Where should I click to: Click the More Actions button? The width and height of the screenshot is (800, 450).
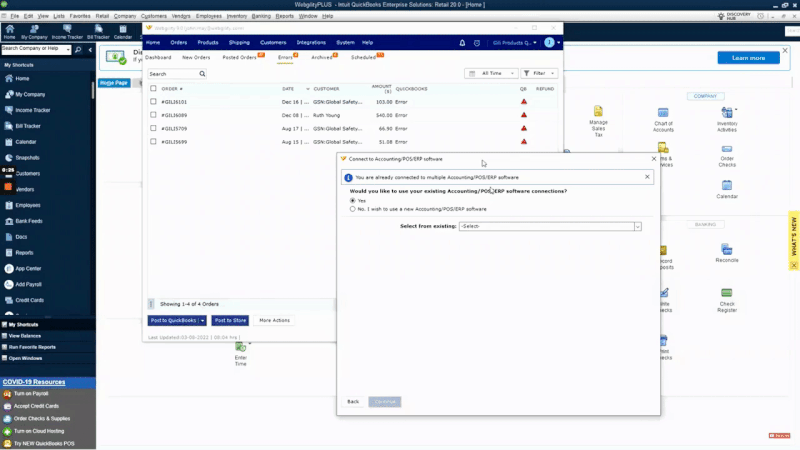(274, 320)
